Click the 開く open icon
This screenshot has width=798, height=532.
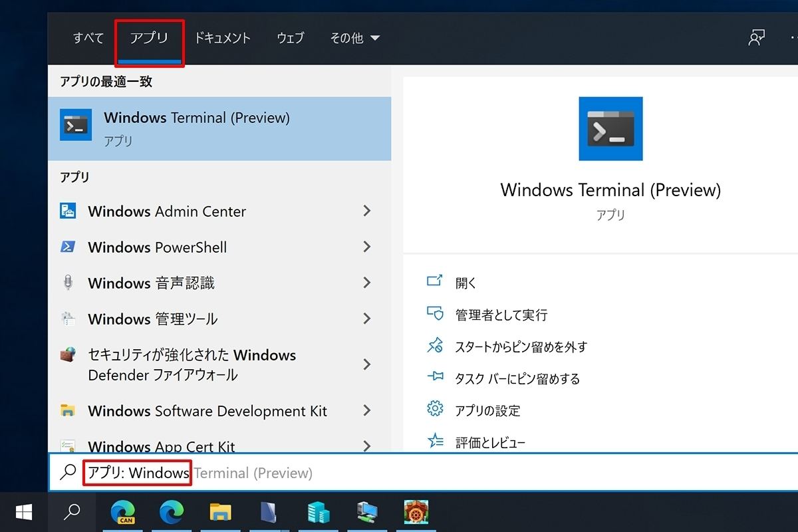point(434,281)
